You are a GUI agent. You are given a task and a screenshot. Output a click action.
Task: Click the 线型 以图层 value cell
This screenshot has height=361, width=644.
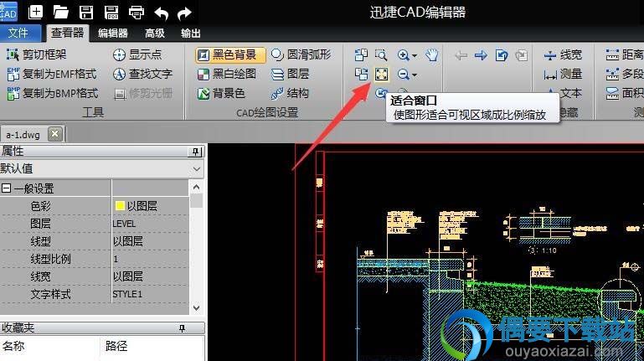click(150, 241)
